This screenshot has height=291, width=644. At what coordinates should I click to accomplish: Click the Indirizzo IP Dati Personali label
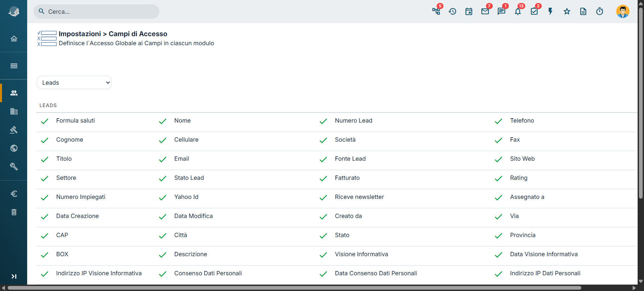545,273
